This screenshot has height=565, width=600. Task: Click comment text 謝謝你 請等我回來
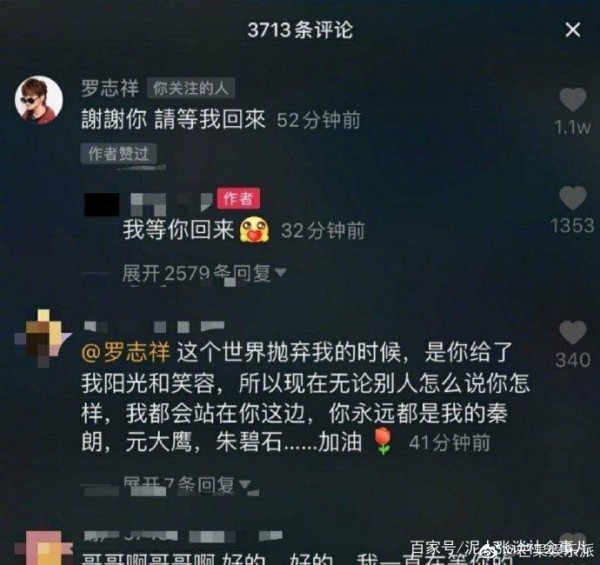tap(173, 119)
